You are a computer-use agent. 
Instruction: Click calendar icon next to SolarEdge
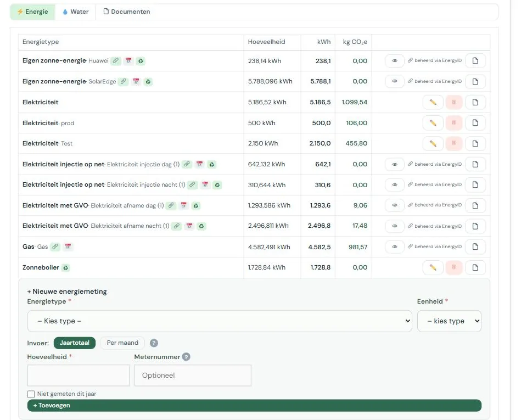click(136, 81)
